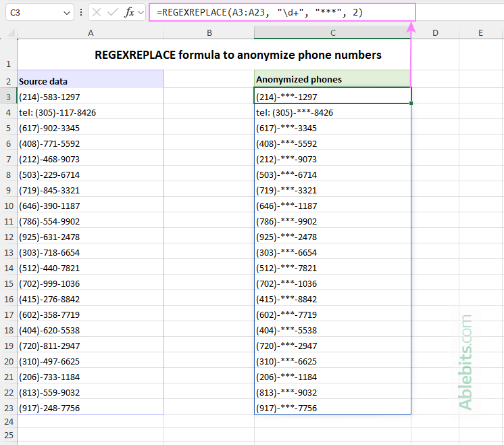Viewport: 504px width, 445px height.
Task: Select cell with (404)-620-5538
Action: click(x=91, y=329)
